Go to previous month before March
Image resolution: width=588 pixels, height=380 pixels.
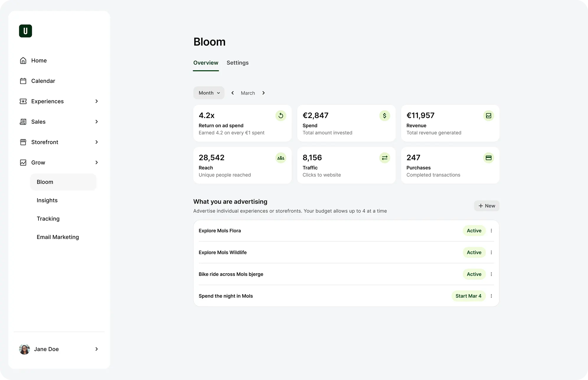(233, 93)
